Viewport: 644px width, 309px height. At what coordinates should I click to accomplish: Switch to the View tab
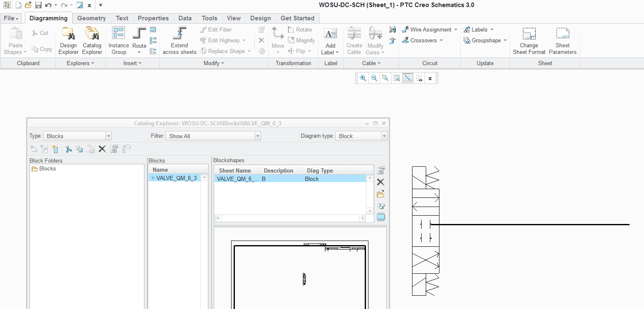click(234, 18)
